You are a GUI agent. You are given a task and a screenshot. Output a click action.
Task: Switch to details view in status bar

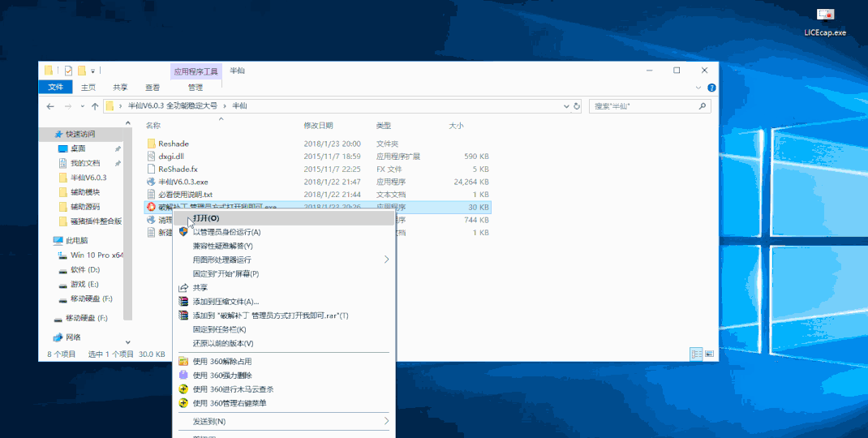coord(696,354)
